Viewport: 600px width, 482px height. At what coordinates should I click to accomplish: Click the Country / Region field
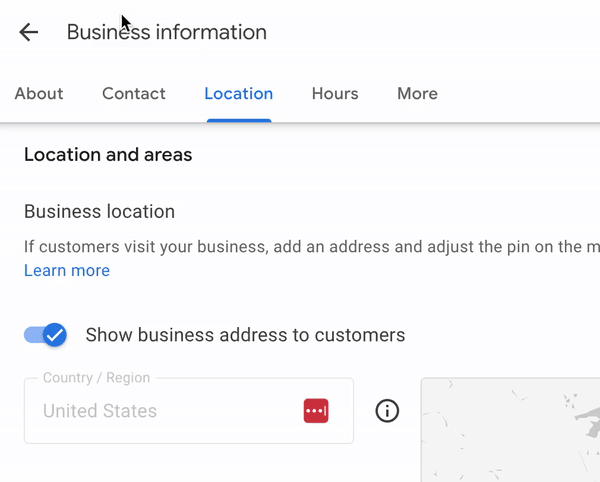189,411
